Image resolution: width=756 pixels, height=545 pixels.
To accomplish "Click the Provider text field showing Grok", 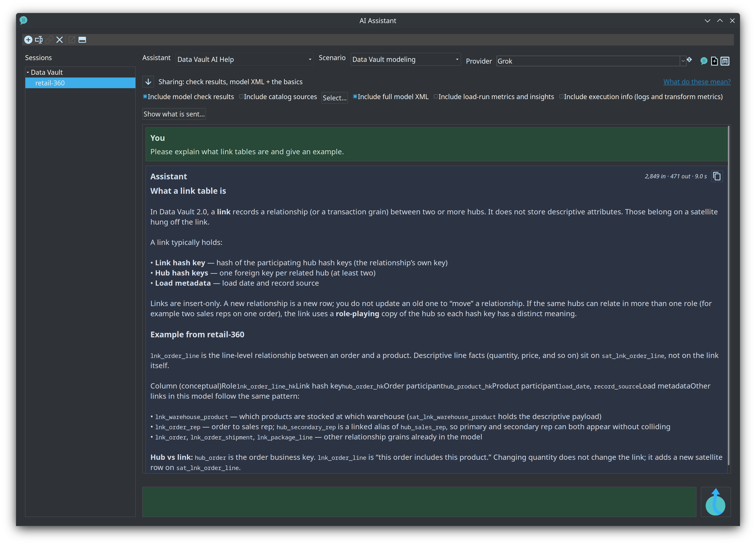I will (x=588, y=61).
